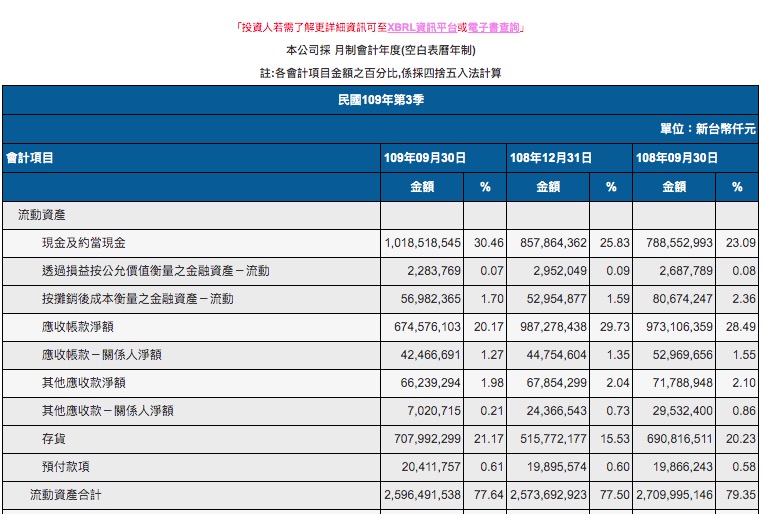764x514 pixels.
Task: Select the 108年09月30日 column header
Action: point(677,158)
